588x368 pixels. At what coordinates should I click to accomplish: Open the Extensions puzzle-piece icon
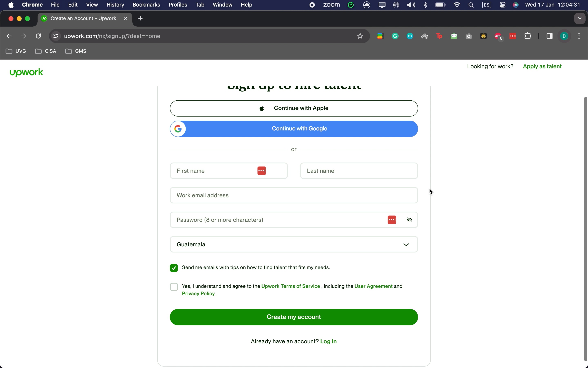[x=528, y=36]
